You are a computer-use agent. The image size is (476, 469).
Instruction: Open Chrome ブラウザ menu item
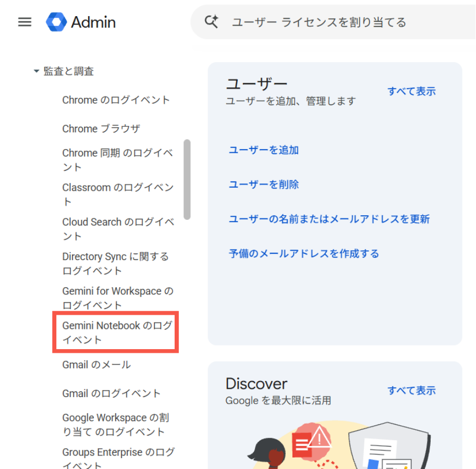[x=101, y=129]
